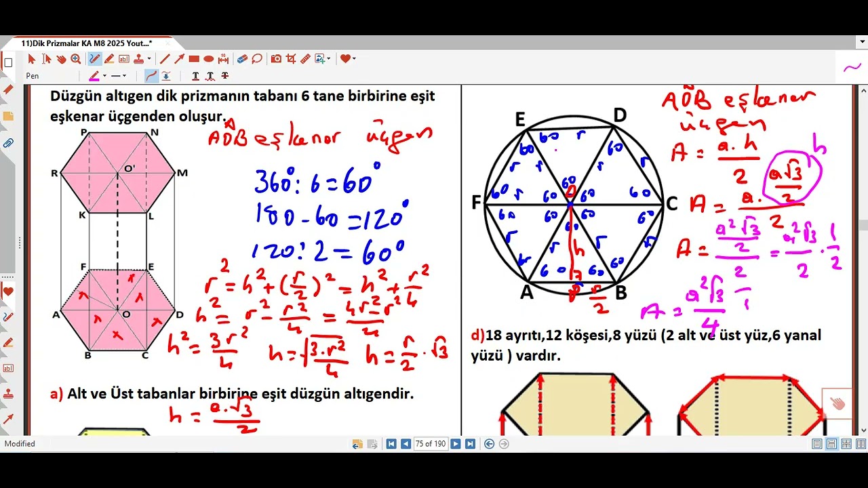Pick the Eraser tool
The width and height of the screenshot is (868, 488).
pyautogui.click(x=242, y=59)
